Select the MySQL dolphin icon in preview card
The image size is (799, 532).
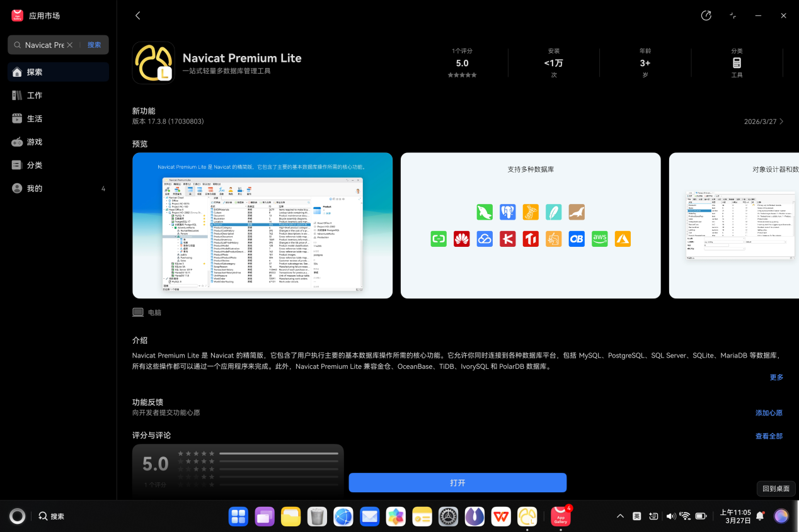(x=485, y=212)
